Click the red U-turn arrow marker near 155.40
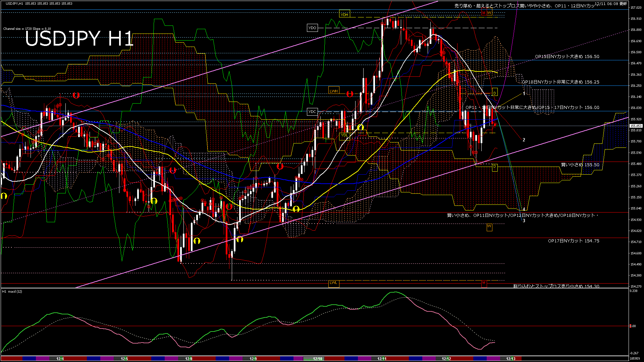 point(173,170)
